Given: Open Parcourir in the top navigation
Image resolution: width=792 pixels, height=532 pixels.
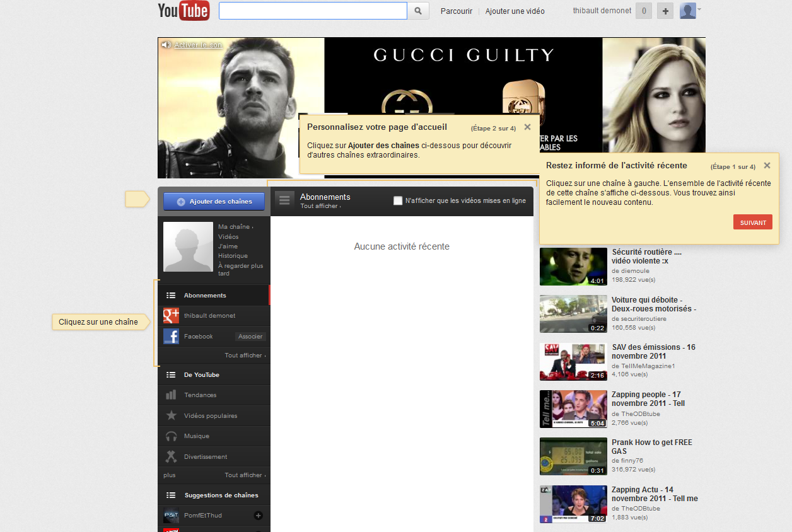Looking at the screenshot, I should [457, 11].
